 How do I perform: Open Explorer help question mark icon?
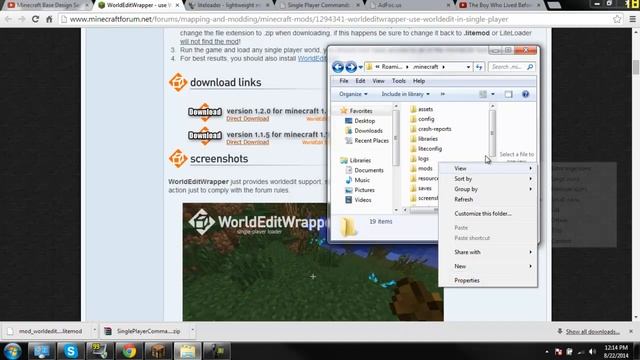click(525, 94)
